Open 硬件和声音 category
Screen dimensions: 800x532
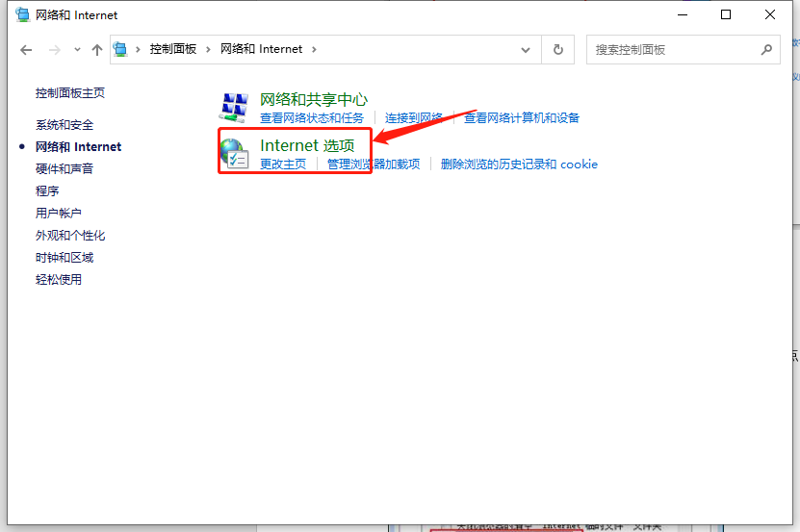(x=65, y=168)
